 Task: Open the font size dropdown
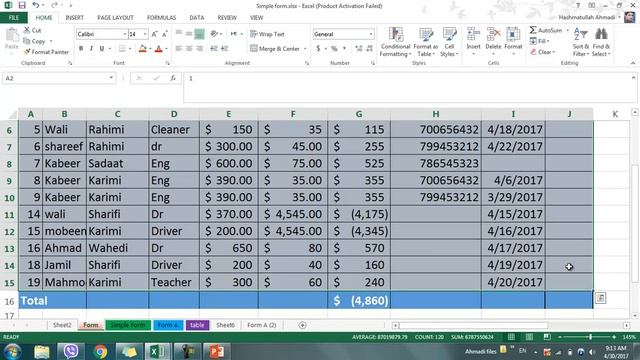pyautogui.click(x=145, y=34)
